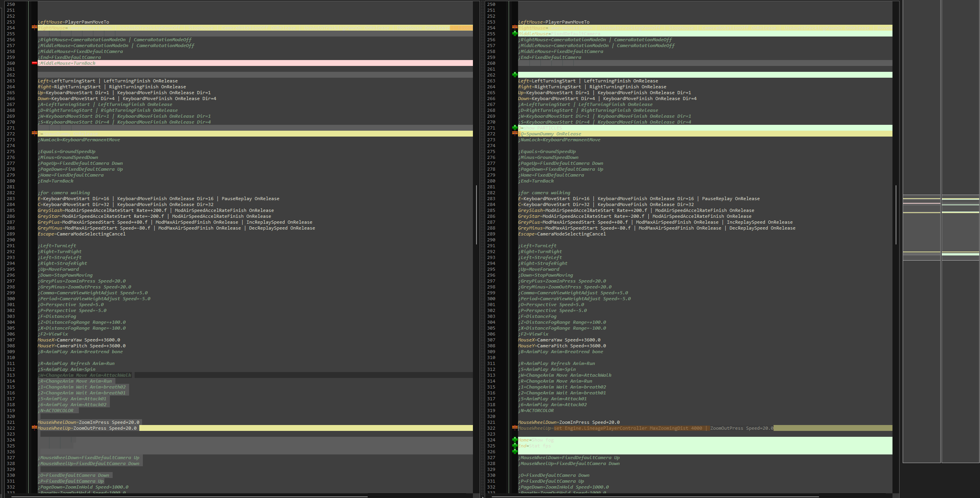The image size is (980, 498).
Task: Click 'MouseY=CameraPitch Speed=+3600.0' line in right pane
Action: [x=562, y=346]
